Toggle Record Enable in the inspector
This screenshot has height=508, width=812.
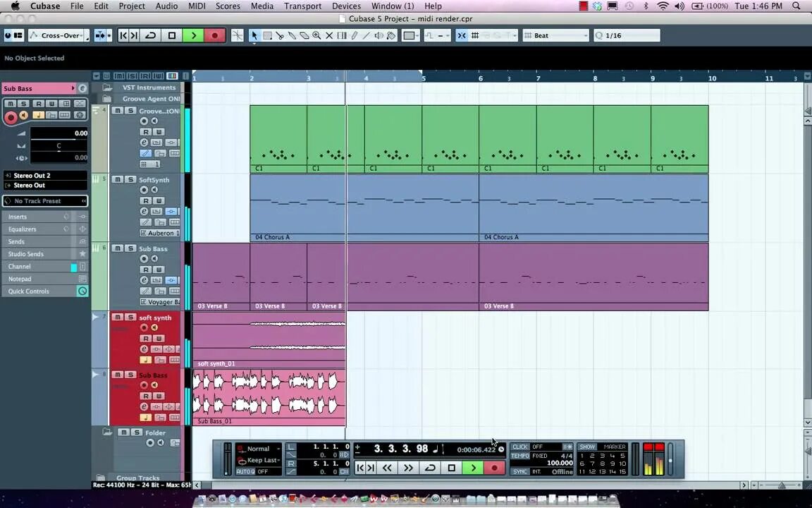(11, 117)
